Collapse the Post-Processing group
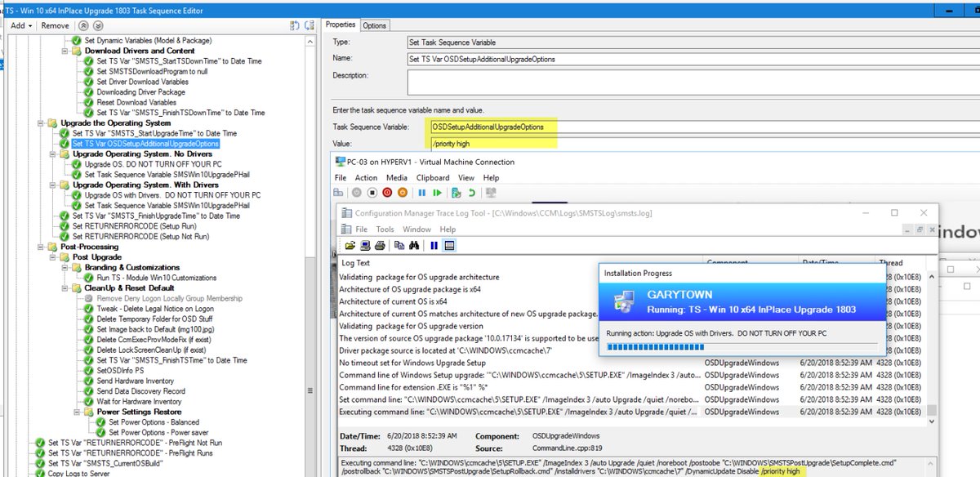 (x=41, y=247)
